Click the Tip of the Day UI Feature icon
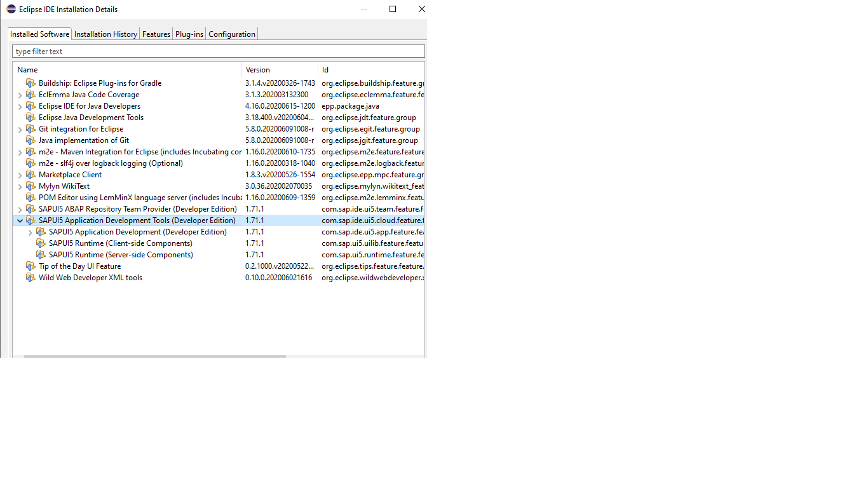Image resolution: width=868 pixels, height=488 pixels. [31, 266]
